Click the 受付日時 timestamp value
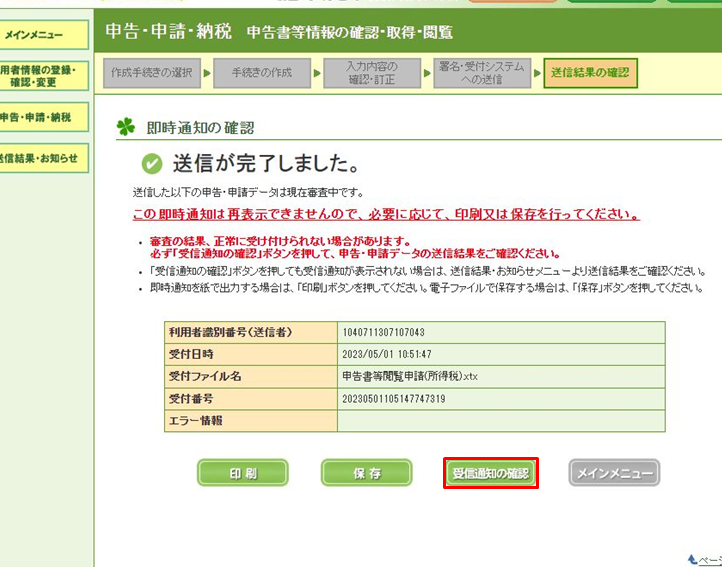Image resolution: width=722 pixels, height=567 pixels. click(x=386, y=354)
